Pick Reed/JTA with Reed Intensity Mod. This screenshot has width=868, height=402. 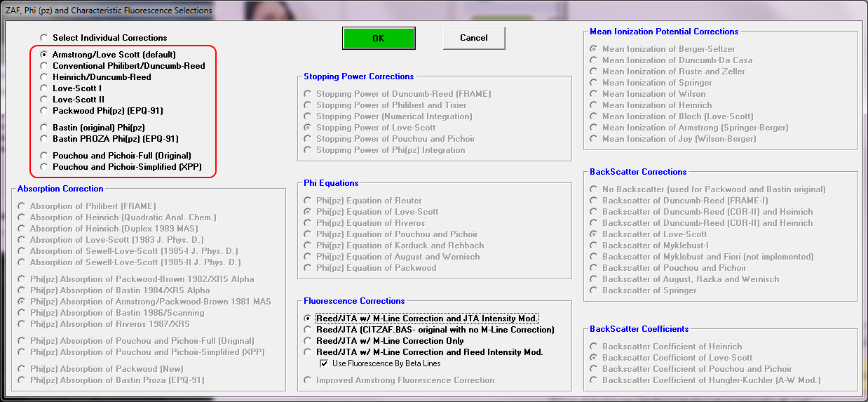308,352
